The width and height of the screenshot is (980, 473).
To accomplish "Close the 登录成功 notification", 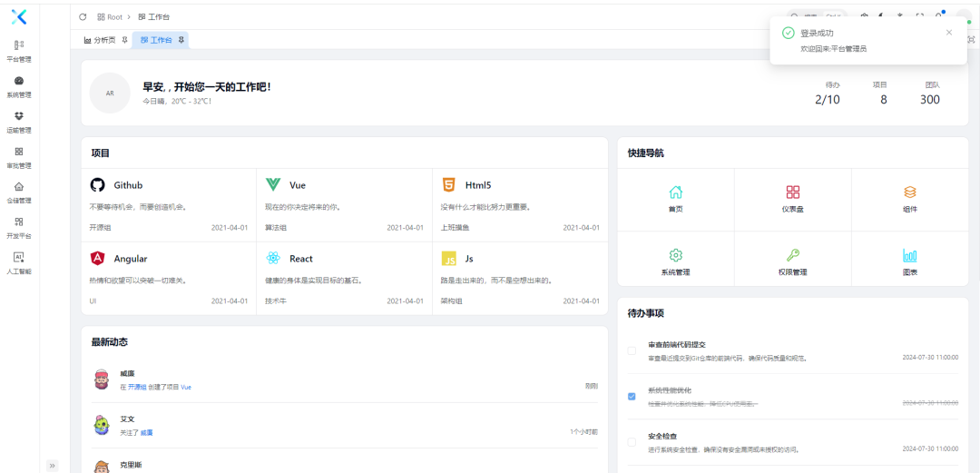I will click(949, 33).
